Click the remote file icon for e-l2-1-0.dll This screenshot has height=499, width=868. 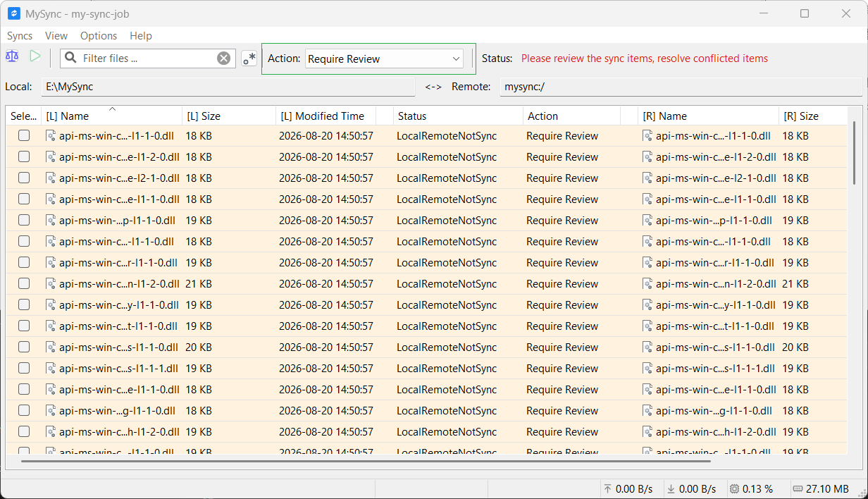(x=647, y=178)
